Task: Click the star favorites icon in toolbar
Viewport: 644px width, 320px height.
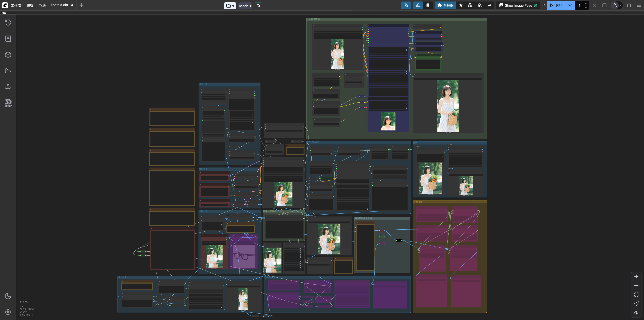Action: 461,6
